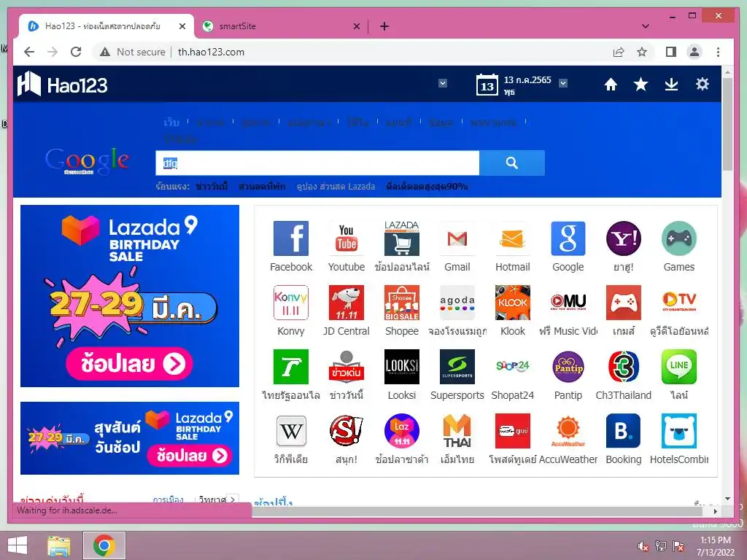Image resolution: width=747 pixels, height=560 pixels.
Task: Click the address bar URL th.hao123.com
Action: [x=211, y=52]
